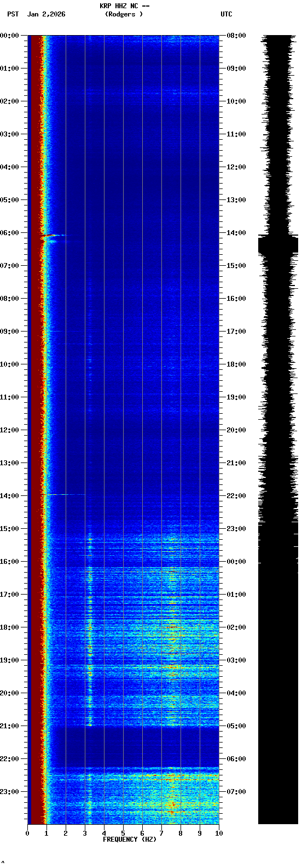302x868 pixels.
Task: Click the 'UTC' timezone label
Action: (226, 14)
